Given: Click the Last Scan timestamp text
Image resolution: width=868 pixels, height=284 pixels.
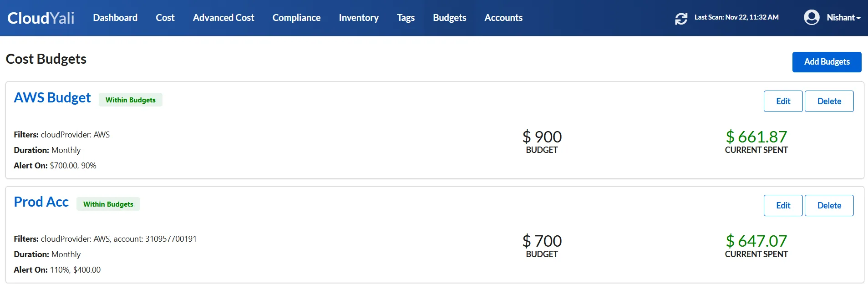Looking at the screenshot, I should [736, 17].
